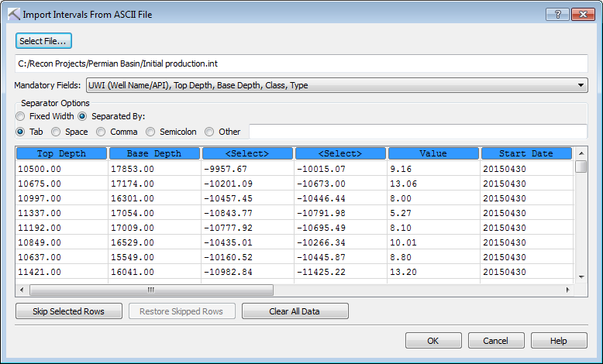Click the Help question mark title bar icon
The width and height of the screenshot is (603, 364).
click(x=557, y=14)
